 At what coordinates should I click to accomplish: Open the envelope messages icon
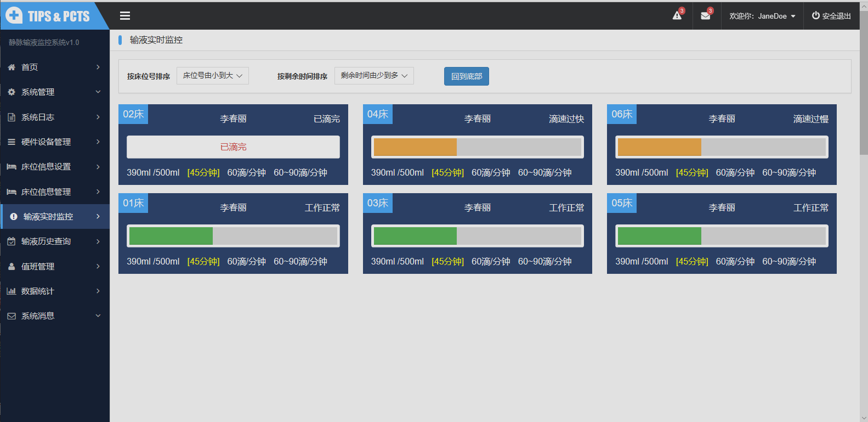coord(706,16)
